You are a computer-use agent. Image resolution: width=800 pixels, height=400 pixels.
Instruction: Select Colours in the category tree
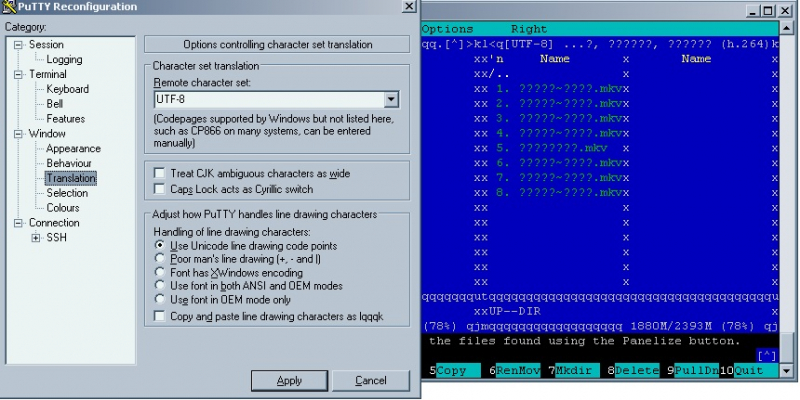pyautogui.click(x=63, y=208)
